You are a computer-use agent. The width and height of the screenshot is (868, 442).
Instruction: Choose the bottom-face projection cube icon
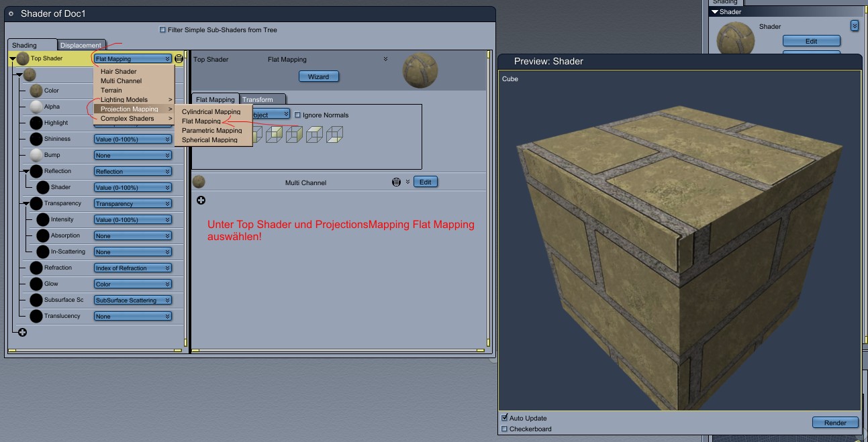pyautogui.click(x=335, y=135)
